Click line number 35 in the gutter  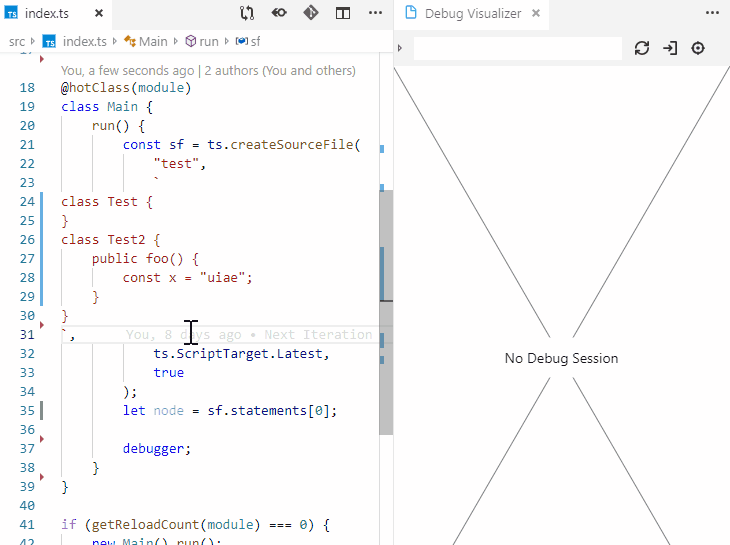click(x=27, y=410)
